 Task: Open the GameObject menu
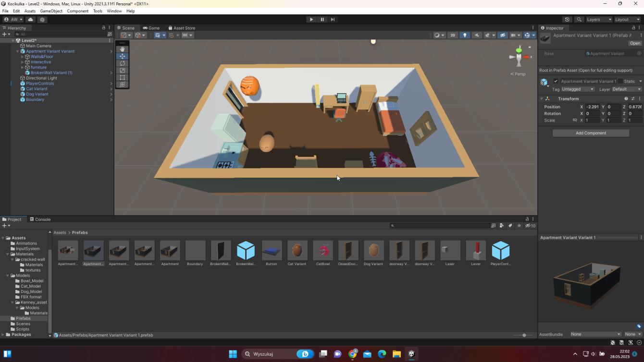51,11
